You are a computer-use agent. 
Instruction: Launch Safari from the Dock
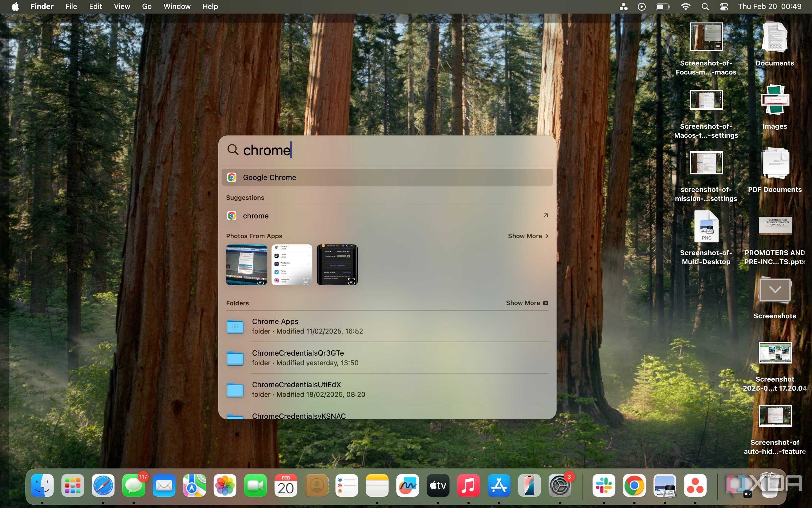click(x=103, y=485)
